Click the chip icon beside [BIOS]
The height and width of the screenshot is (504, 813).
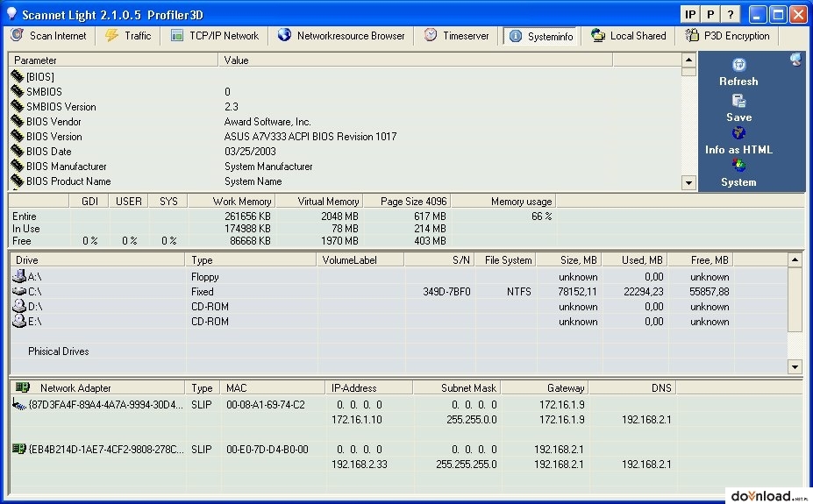[x=18, y=76]
